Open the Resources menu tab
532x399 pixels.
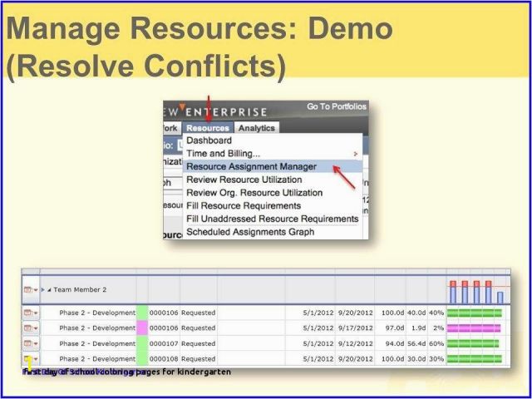(207, 128)
